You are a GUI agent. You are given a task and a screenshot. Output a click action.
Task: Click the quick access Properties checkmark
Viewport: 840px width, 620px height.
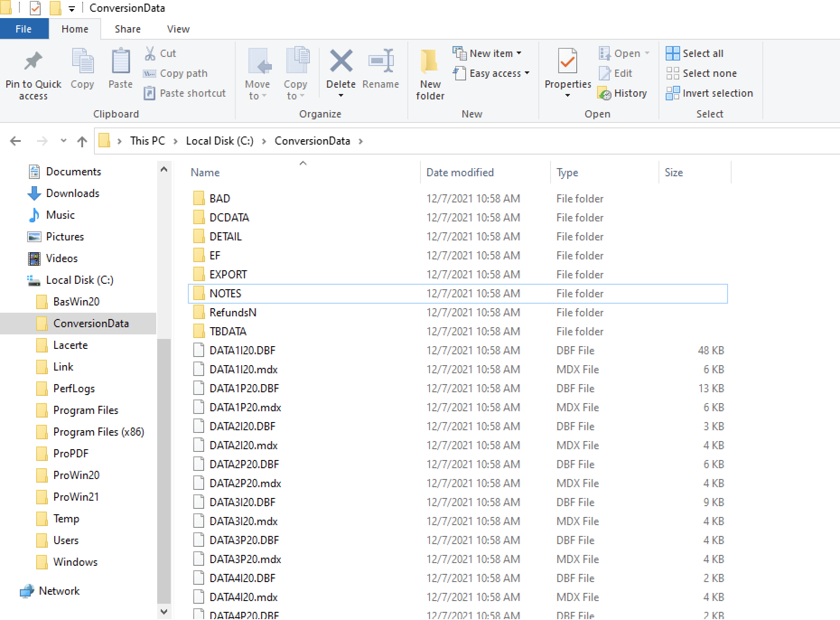[x=35, y=8]
